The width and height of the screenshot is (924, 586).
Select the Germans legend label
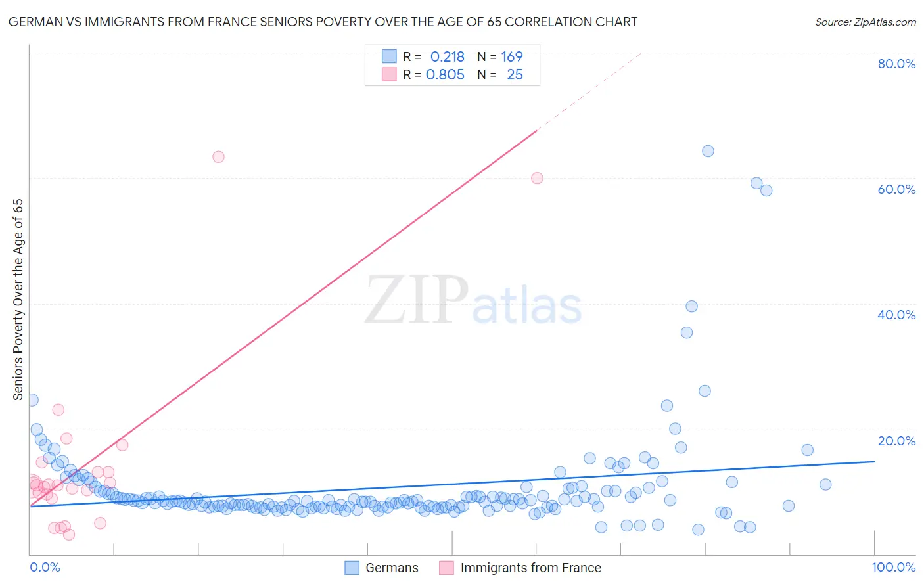click(392, 568)
